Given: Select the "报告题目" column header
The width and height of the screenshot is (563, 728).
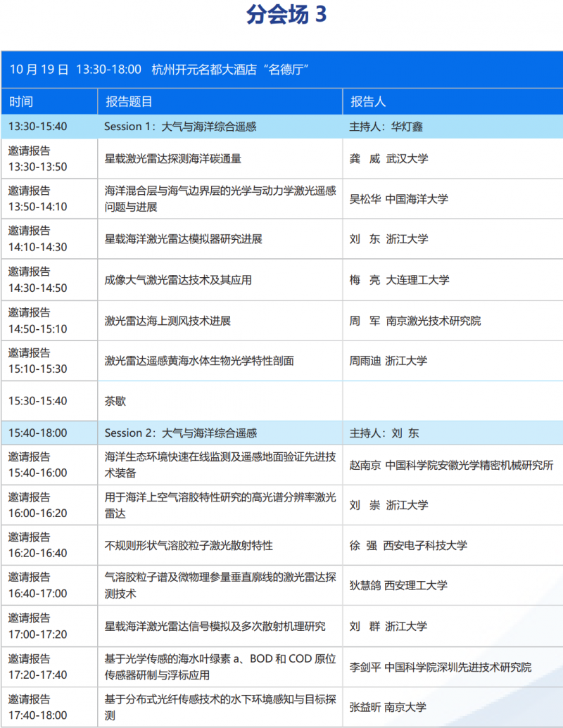Looking at the screenshot, I should pyautogui.click(x=129, y=102).
